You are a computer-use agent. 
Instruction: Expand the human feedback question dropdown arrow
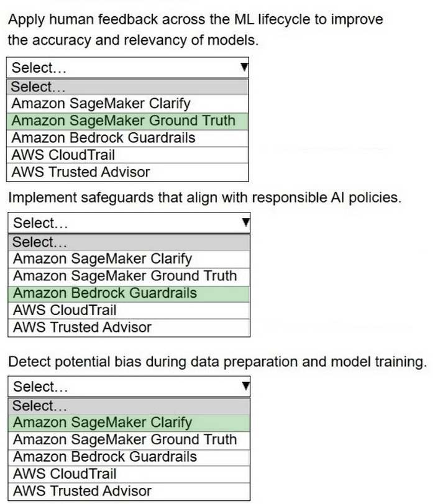point(244,67)
